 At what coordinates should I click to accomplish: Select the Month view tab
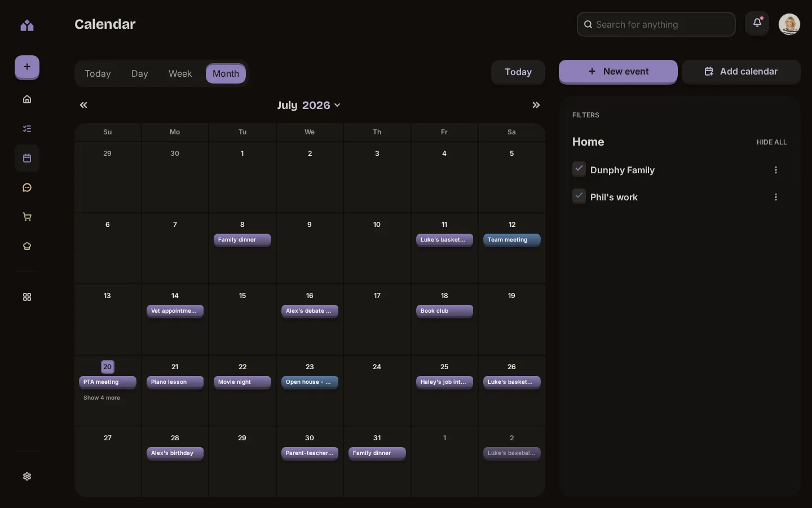[226, 73]
